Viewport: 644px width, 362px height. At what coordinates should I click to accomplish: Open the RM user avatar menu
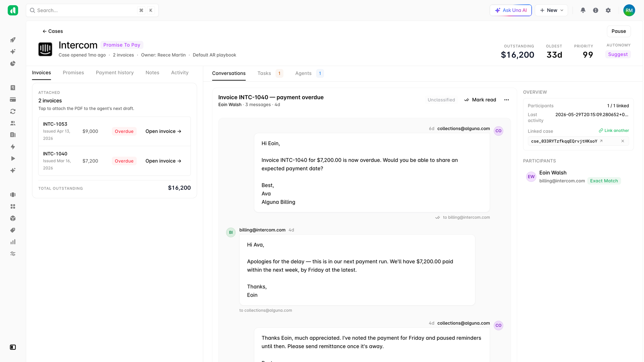[629, 10]
